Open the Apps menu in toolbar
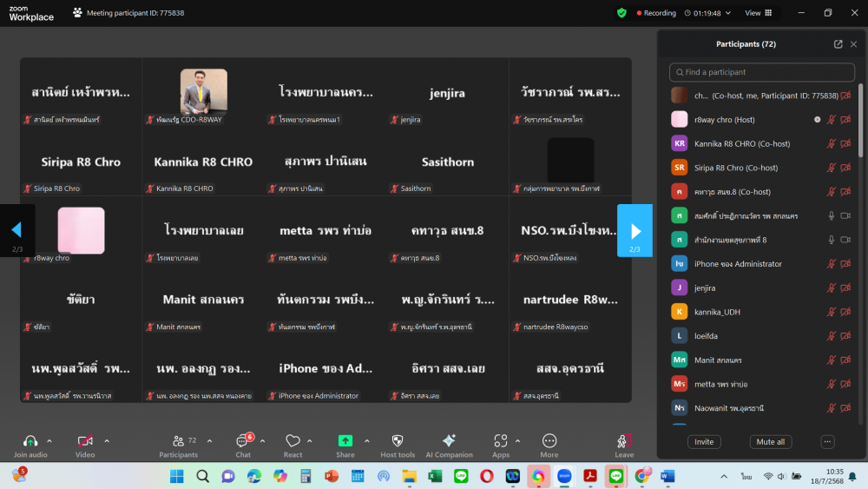 (500, 441)
